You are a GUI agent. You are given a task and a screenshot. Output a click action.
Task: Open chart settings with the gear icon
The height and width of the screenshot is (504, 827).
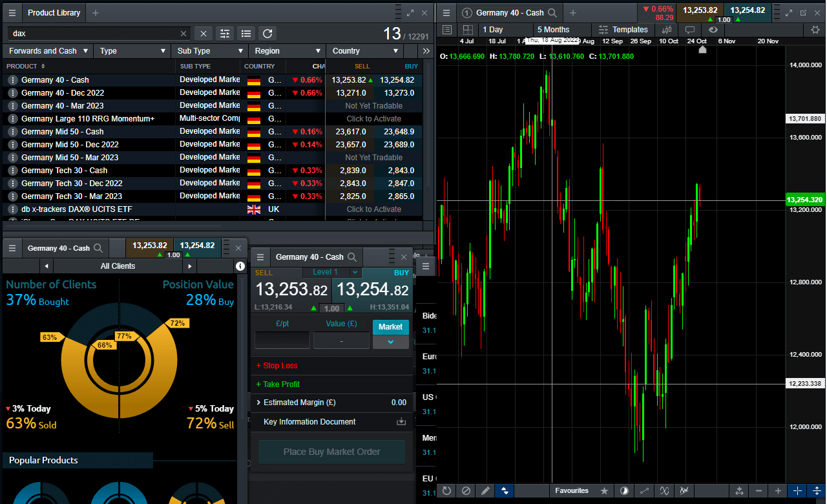pos(816,30)
